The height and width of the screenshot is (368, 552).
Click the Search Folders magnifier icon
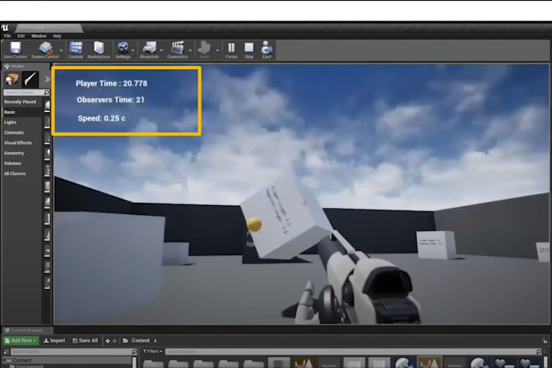pos(134,351)
